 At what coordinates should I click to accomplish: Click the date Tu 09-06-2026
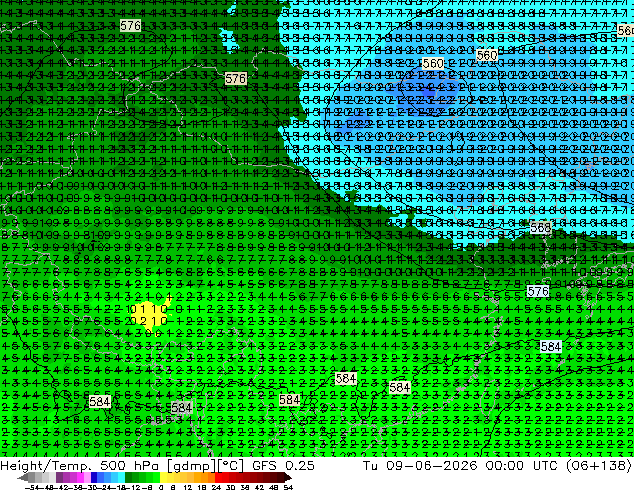tap(420, 465)
